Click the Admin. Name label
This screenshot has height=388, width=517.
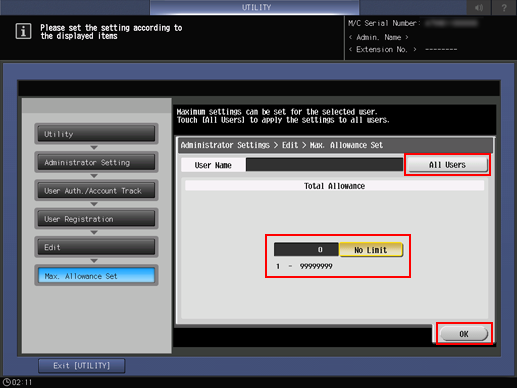[378, 37]
